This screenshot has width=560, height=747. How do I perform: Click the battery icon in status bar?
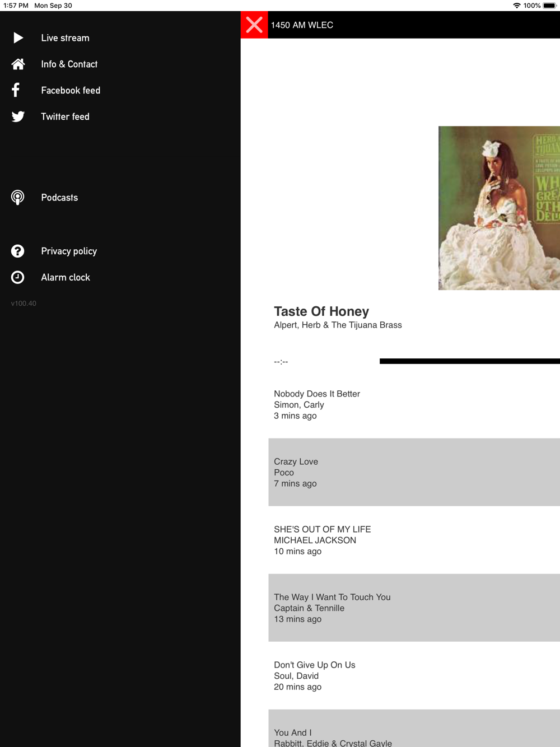point(549,6)
